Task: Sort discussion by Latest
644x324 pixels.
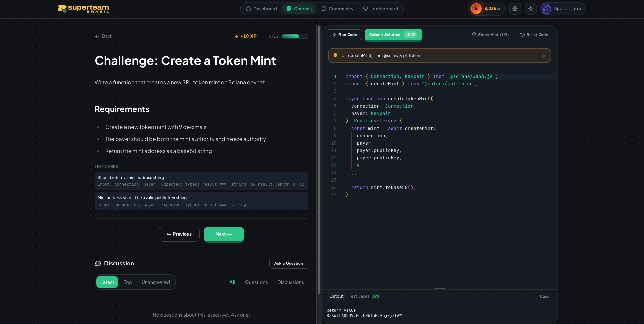Action: 107,282
